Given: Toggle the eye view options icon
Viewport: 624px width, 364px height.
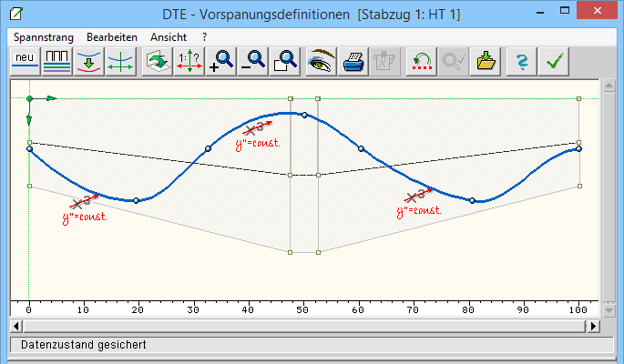Looking at the screenshot, I should pos(321,61).
